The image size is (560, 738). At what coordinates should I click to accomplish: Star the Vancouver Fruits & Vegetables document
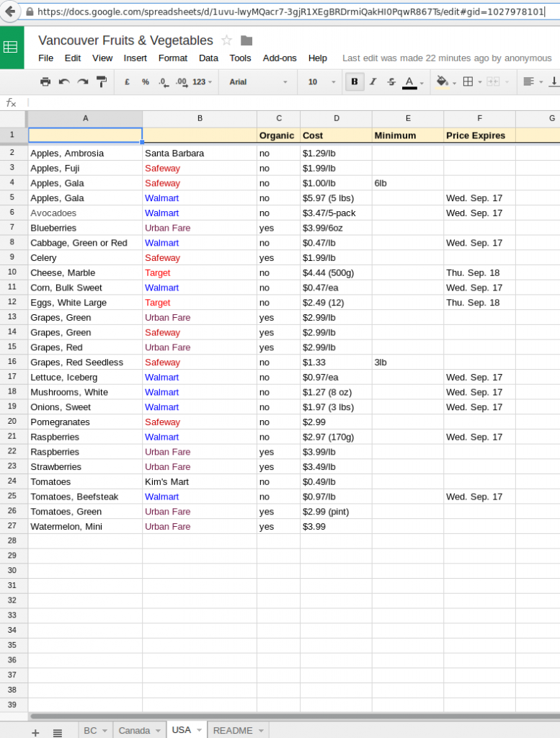(x=226, y=40)
